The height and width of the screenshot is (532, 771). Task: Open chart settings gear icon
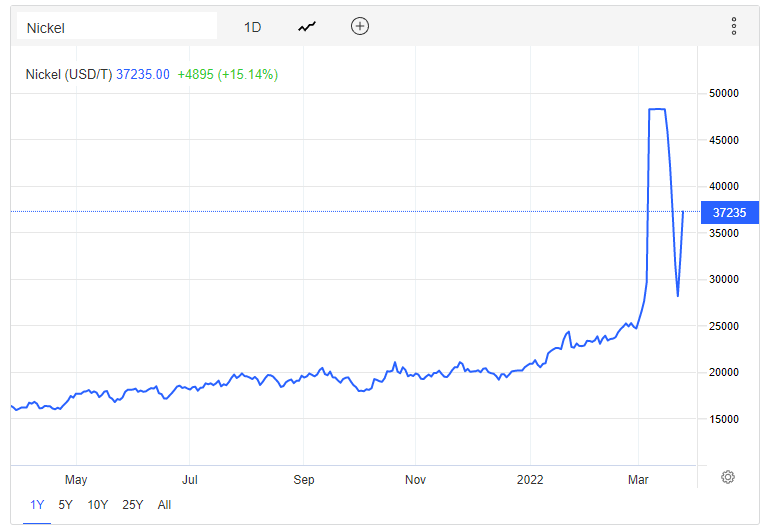[728, 477]
